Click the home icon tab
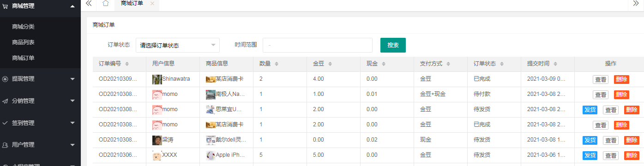This screenshot has height=166, width=644. [105, 3]
